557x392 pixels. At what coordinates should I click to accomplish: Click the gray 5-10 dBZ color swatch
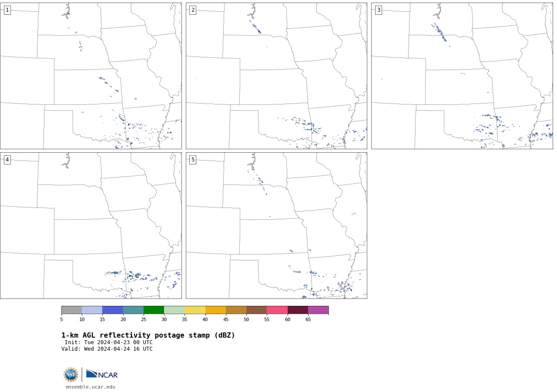pos(71,310)
